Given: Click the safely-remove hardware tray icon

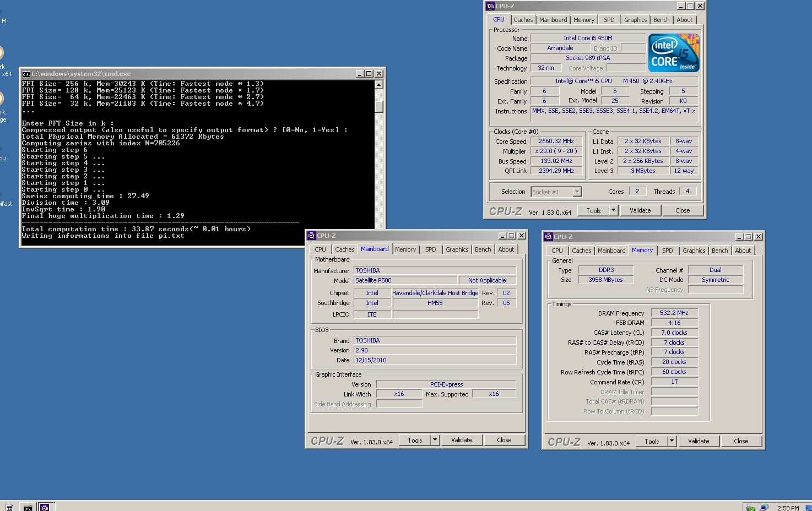Looking at the screenshot, I should tap(750, 508).
